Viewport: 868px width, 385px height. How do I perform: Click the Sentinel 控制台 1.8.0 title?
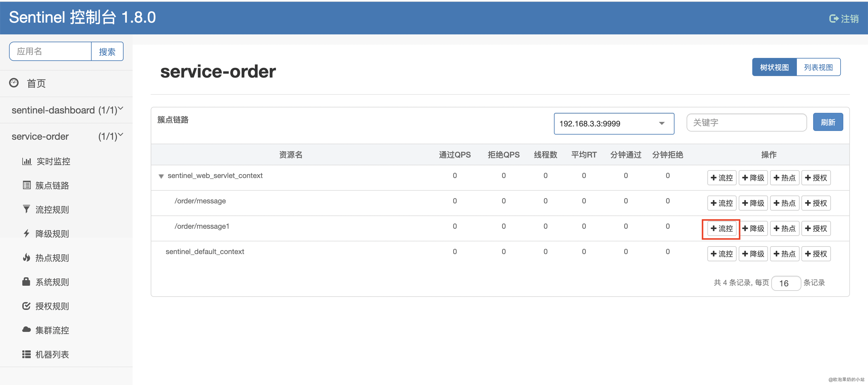tap(82, 17)
